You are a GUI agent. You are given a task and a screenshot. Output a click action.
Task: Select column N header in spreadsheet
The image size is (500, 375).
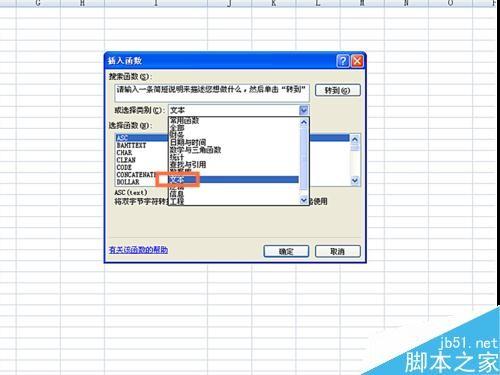pyautogui.click(x=406, y=3)
